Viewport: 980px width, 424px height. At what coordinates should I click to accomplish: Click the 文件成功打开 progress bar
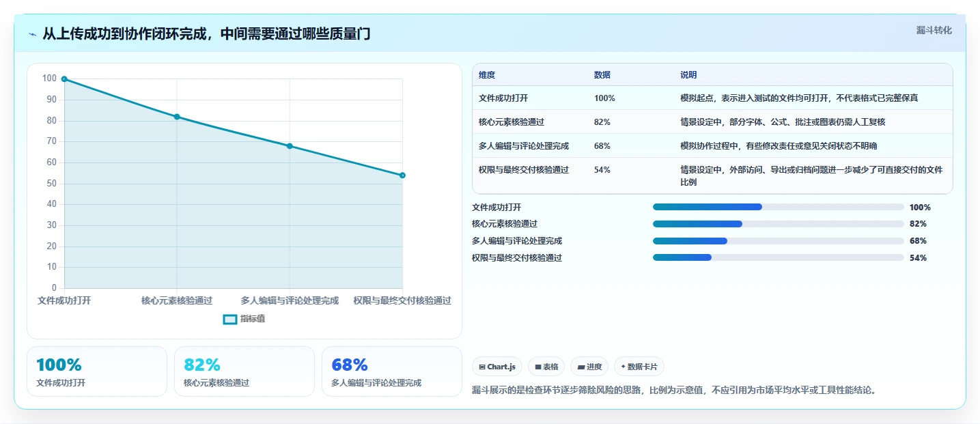[x=779, y=207]
